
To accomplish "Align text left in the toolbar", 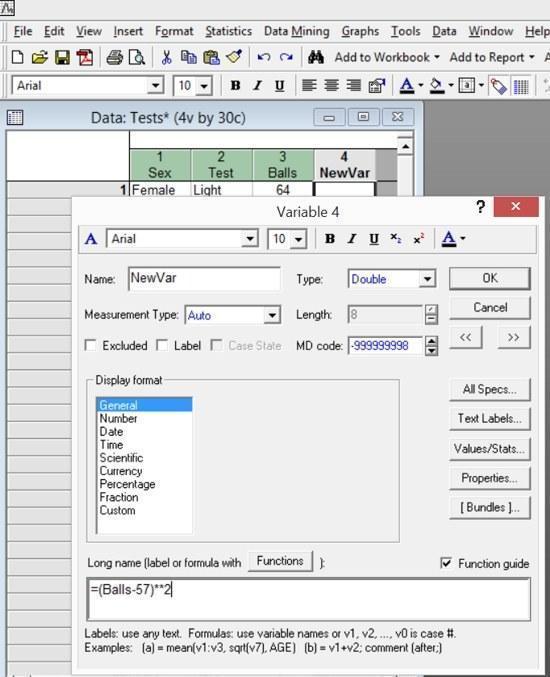I will [309, 85].
